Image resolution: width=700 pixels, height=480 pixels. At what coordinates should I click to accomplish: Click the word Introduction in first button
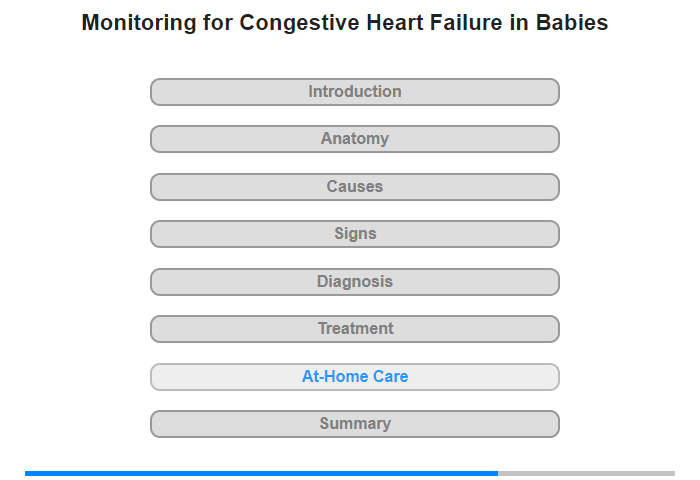[355, 92]
